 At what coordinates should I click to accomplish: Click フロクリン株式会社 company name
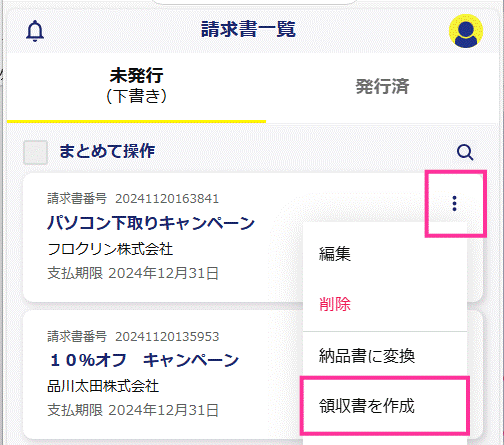tap(110, 249)
